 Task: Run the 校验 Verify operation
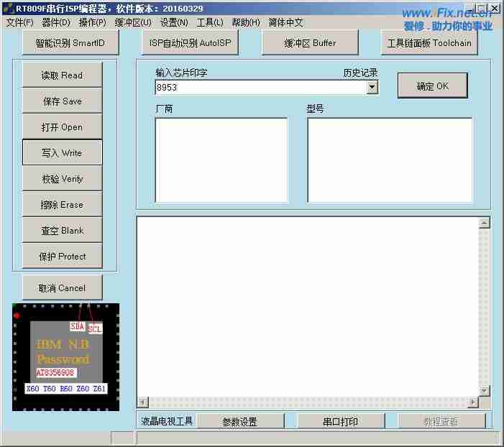pos(63,179)
